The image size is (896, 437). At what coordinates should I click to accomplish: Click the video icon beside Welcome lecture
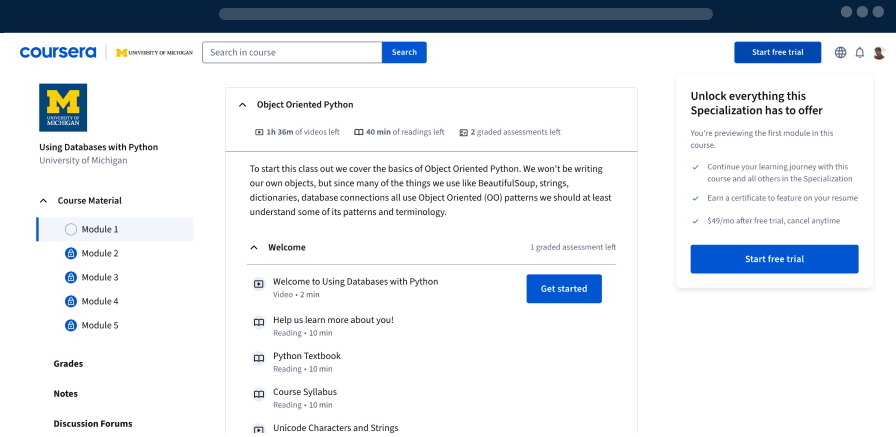pos(259,284)
